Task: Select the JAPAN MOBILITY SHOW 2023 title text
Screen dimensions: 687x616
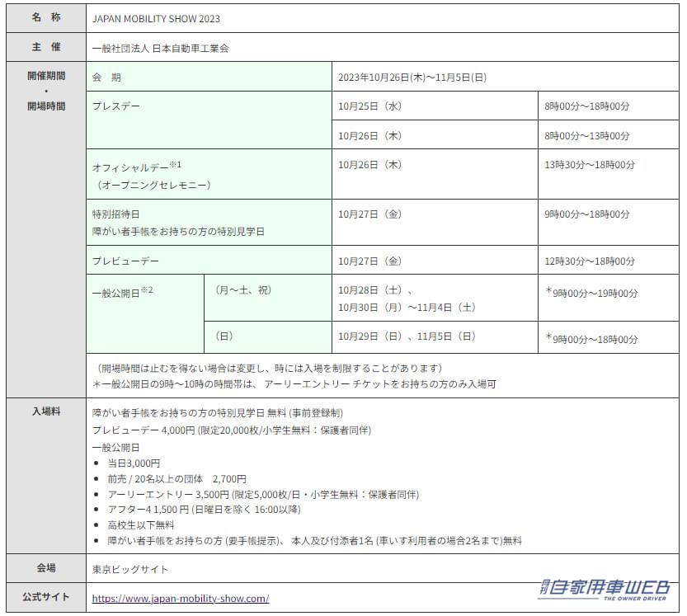Action: (156, 18)
